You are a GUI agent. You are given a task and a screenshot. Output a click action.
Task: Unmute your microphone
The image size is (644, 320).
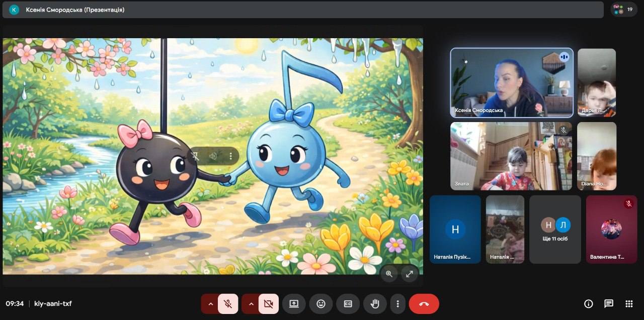(228, 304)
